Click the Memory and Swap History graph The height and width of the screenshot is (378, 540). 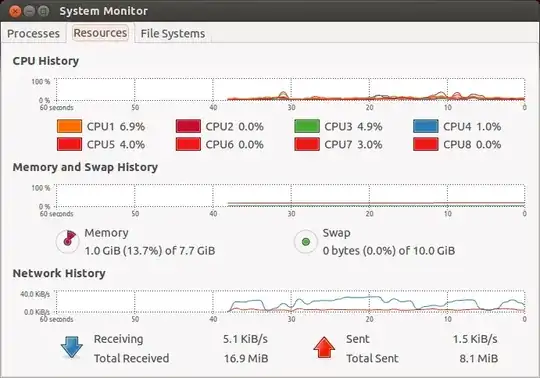click(x=291, y=196)
